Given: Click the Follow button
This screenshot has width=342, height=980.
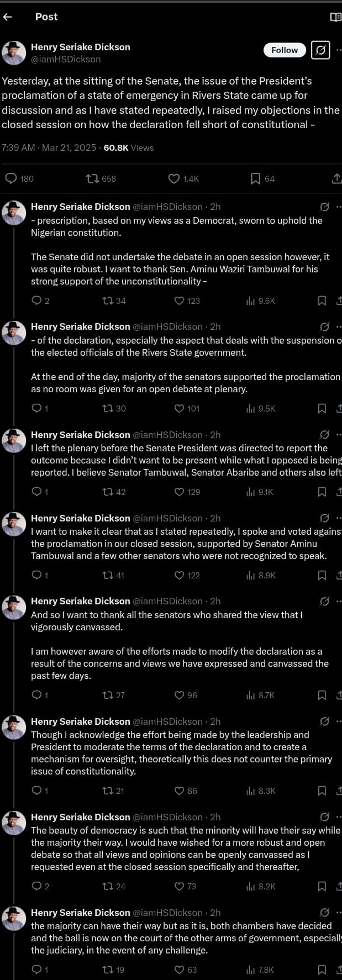Looking at the screenshot, I should click(285, 50).
